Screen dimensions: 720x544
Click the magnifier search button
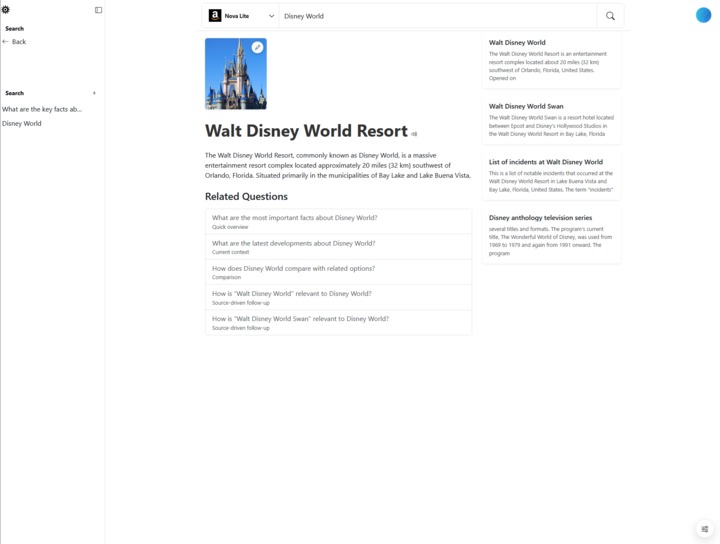(610, 16)
